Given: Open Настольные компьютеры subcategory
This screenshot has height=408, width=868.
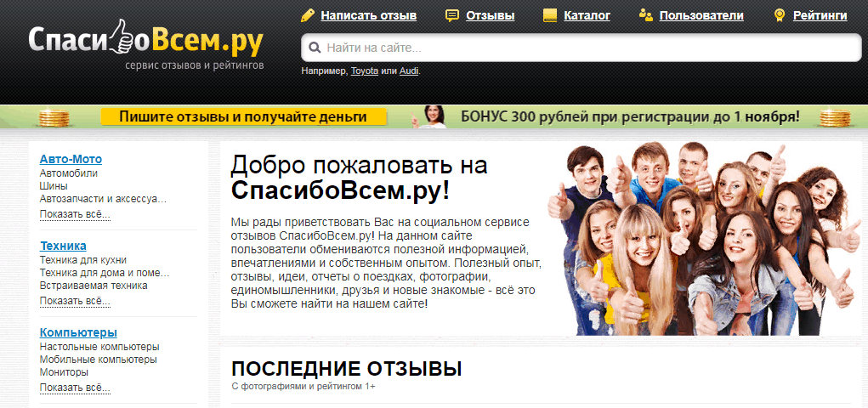Looking at the screenshot, I should (x=99, y=347).
